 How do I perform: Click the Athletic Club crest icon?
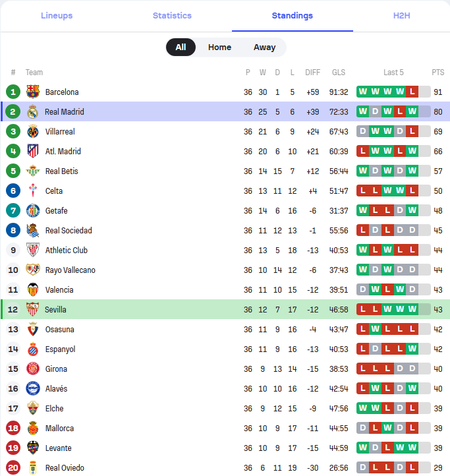33,250
